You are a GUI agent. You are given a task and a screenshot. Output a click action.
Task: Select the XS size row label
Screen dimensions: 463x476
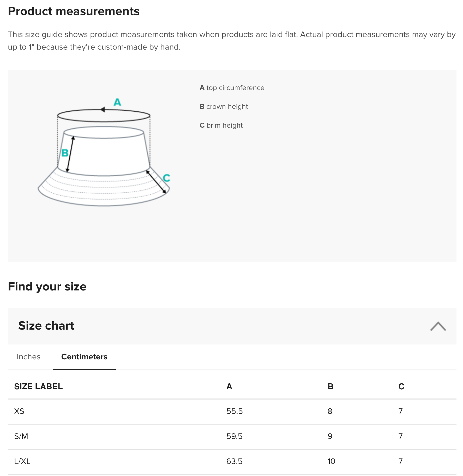(x=19, y=411)
